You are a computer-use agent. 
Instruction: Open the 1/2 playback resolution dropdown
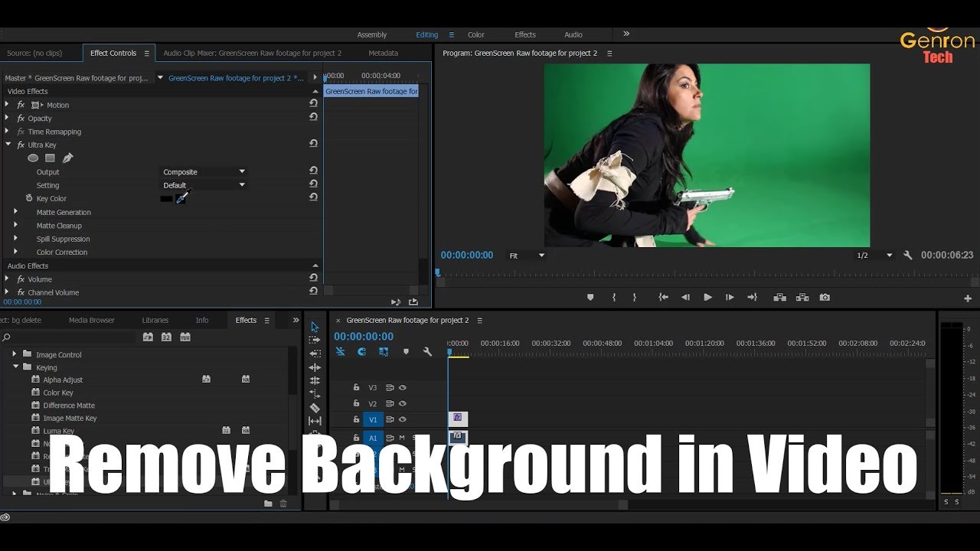coord(874,256)
